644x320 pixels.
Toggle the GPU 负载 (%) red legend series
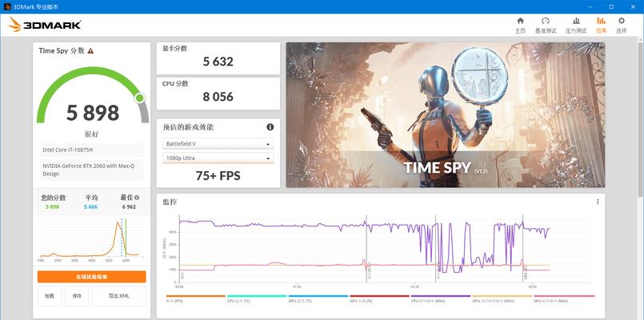coord(379,298)
